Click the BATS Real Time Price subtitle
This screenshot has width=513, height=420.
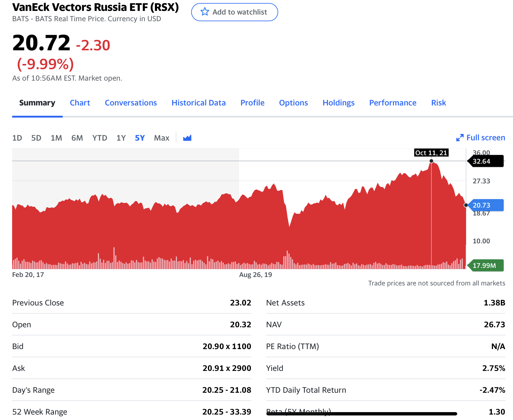coord(87,19)
